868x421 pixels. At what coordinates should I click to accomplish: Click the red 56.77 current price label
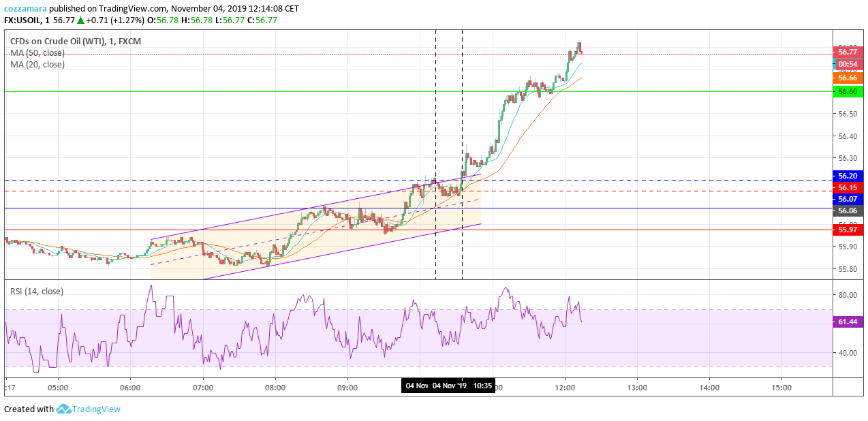[848, 52]
